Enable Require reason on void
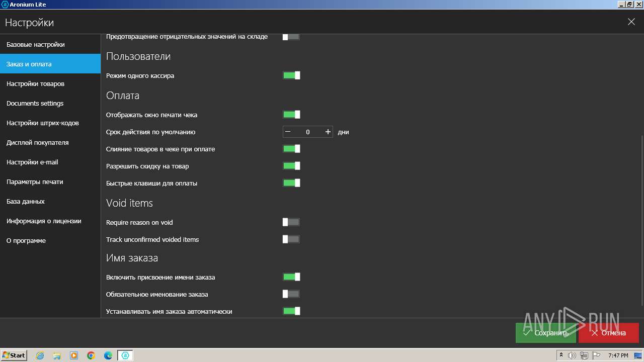The height and width of the screenshot is (362, 644). 291,222
